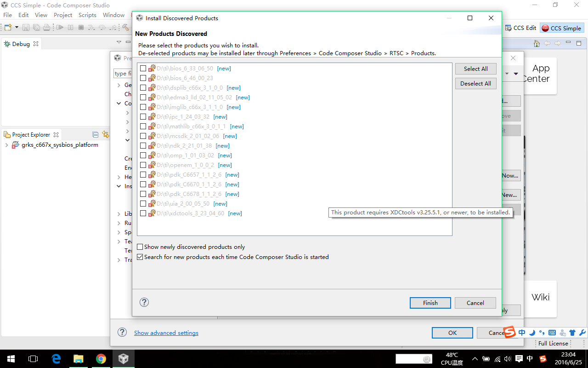Click the Forward arrow in browser view
The height and width of the screenshot is (368, 588).
[x=558, y=43]
